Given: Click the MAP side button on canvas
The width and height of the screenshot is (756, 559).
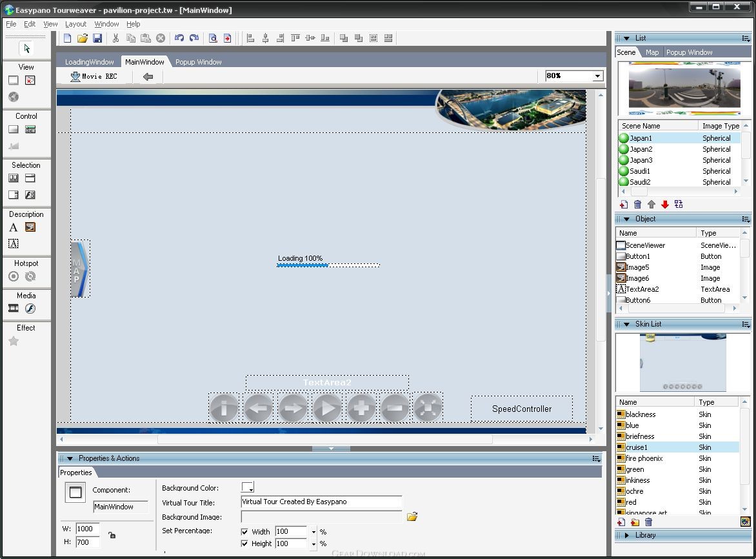Looking at the screenshot, I should pos(80,269).
